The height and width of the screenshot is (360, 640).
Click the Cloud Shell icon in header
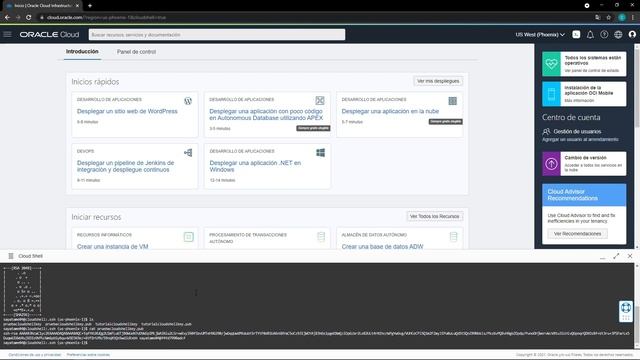click(576, 35)
